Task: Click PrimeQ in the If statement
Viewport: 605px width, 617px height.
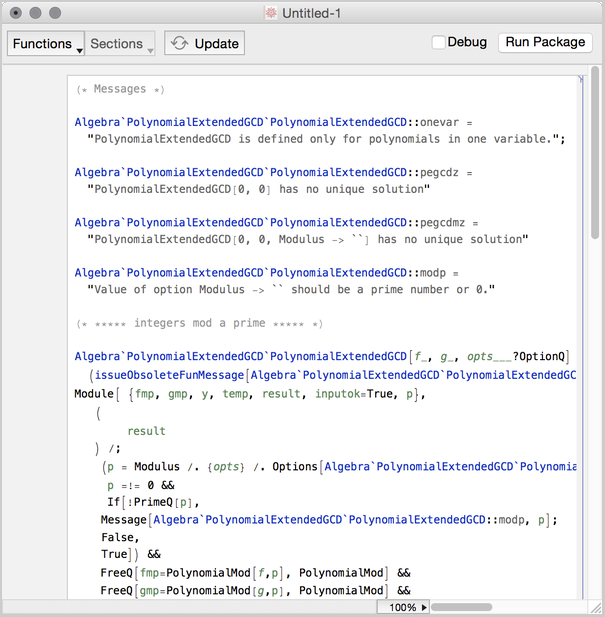Action: click(152, 501)
